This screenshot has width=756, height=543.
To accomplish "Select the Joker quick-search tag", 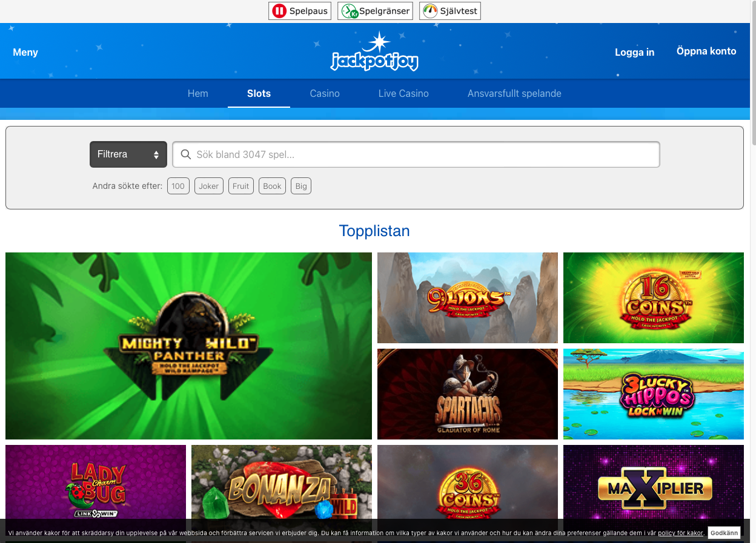I will pyautogui.click(x=208, y=186).
